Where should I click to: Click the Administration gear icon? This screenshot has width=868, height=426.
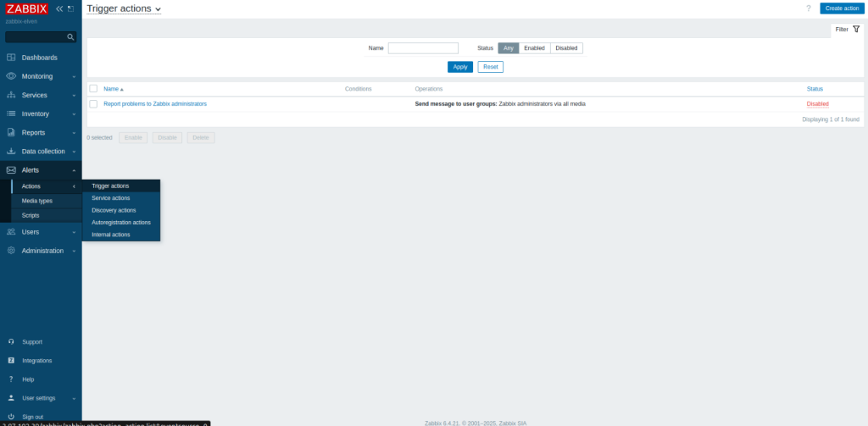pyautogui.click(x=11, y=251)
